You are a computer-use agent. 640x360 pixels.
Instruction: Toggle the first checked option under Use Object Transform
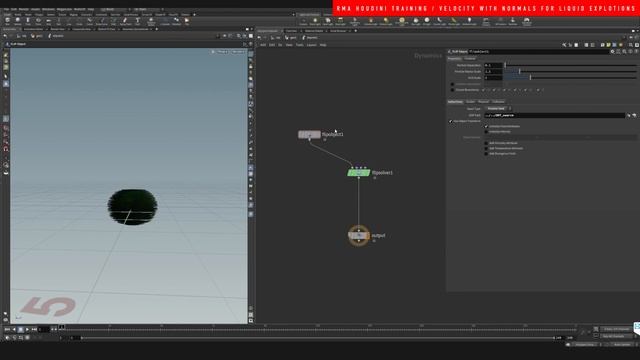(486, 127)
